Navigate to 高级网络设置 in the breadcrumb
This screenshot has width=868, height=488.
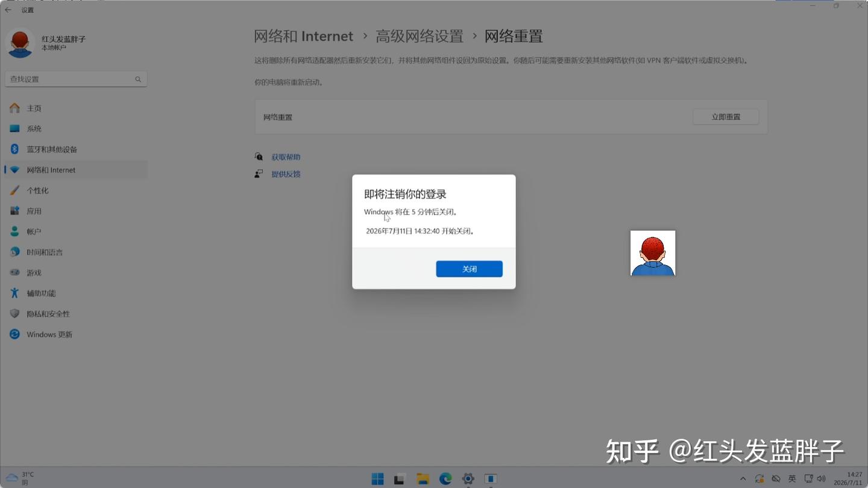coord(420,36)
